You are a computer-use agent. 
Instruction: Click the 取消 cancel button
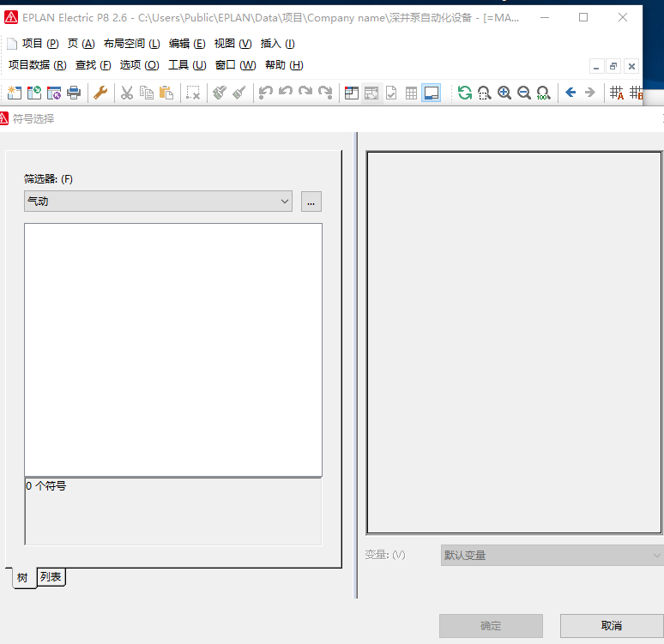[x=611, y=626]
